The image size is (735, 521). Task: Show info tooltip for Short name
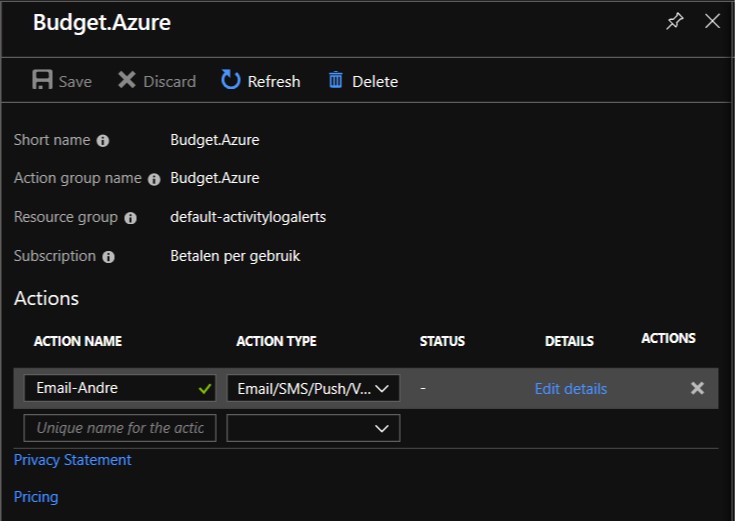coord(103,141)
